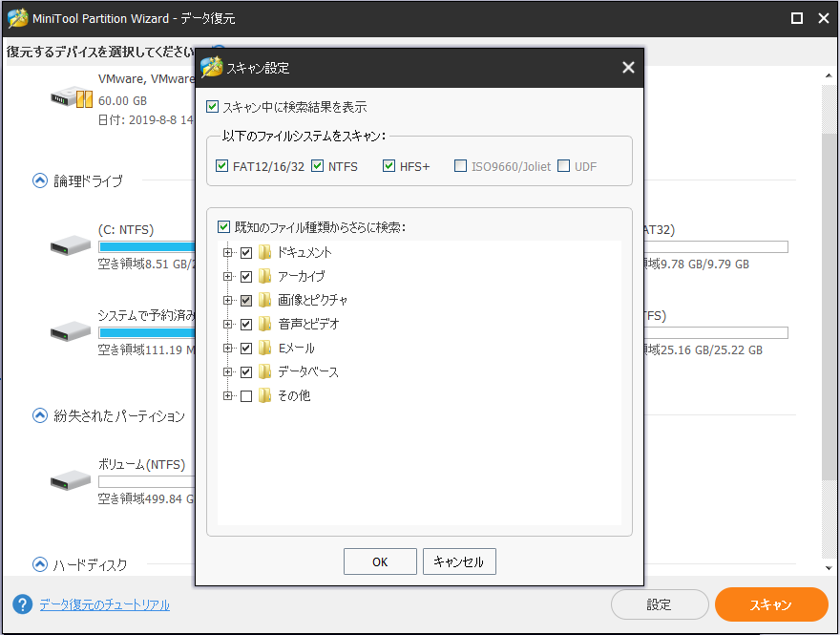Enable the UDF file system checkbox

(x=563, y=165)
